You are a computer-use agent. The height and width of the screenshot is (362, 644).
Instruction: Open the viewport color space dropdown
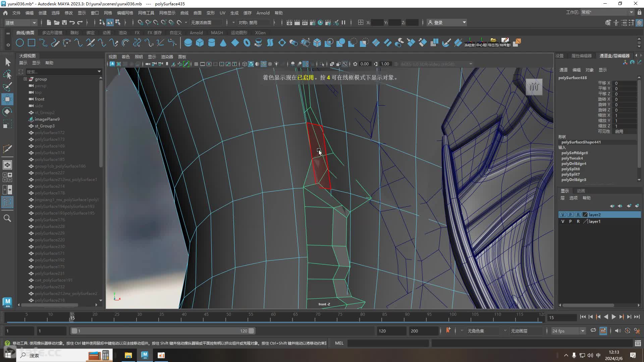click(x=437, y=64)
